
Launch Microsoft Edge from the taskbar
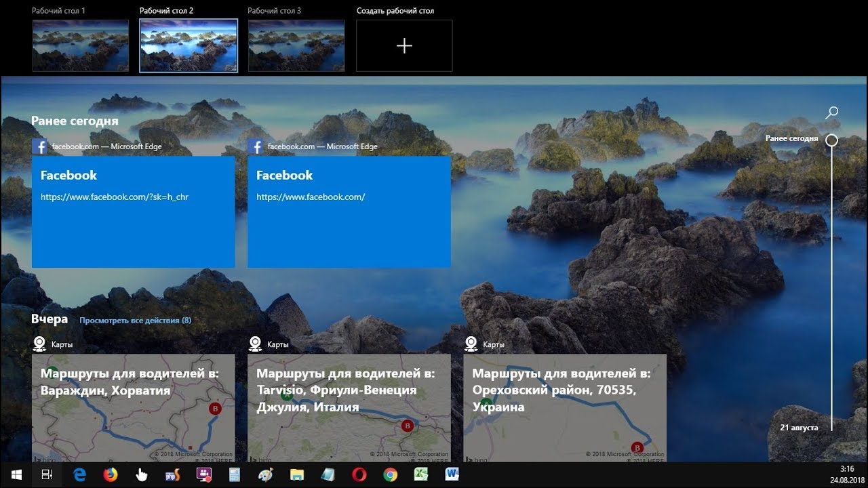[79, 474]
